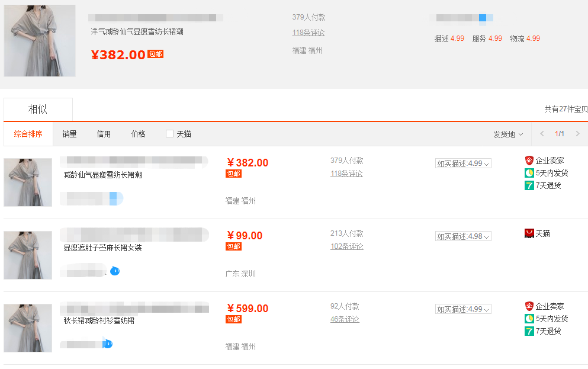
Task: Click the 企业卖家 badge on third listing
Action: point(529,306)
